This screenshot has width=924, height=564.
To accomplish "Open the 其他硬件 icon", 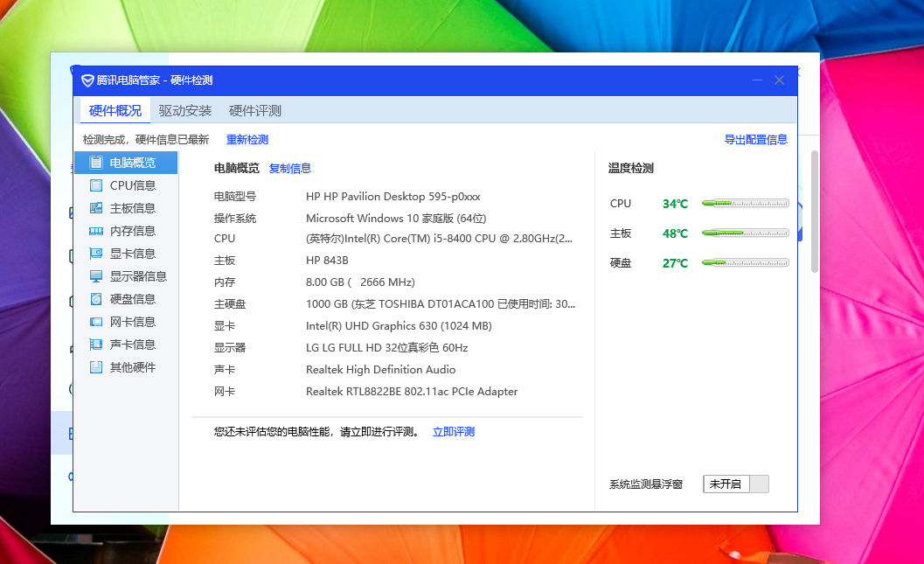I will pos(95,367).
